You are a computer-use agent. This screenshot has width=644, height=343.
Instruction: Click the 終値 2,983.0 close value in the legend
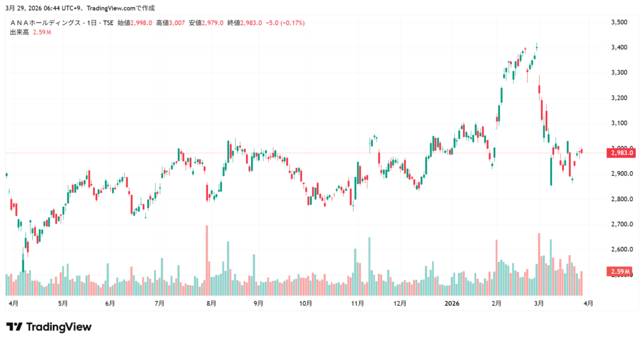click(x=245, y=23)
